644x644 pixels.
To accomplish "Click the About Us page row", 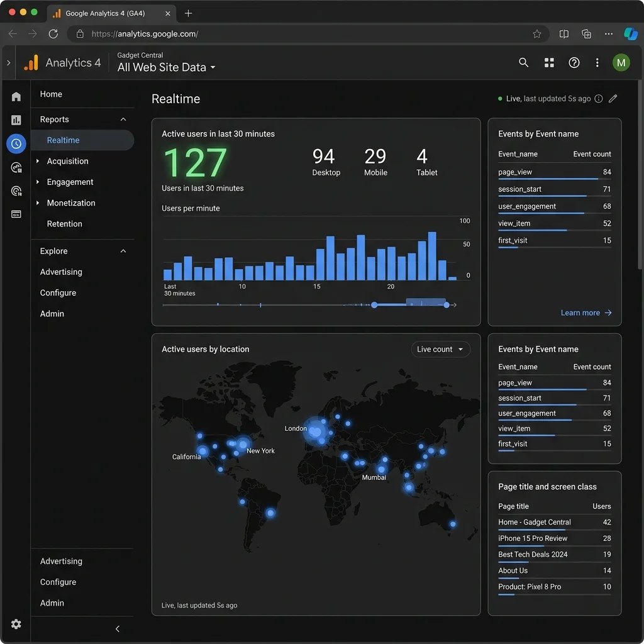I will point(555,571).
